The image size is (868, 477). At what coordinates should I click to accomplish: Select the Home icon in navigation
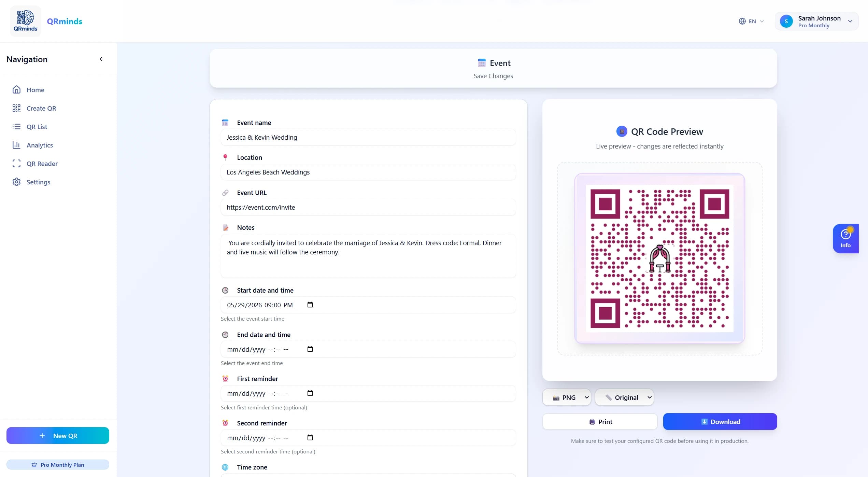(x=17, y=89)
